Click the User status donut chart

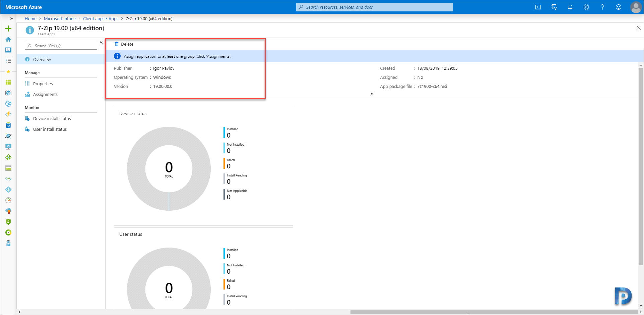169,278
